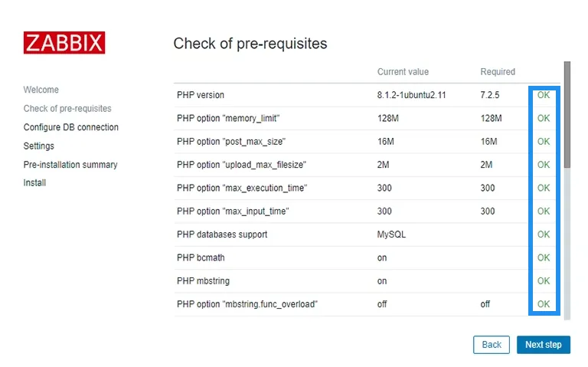
Task: Go to Settings step in sidebar
Action: pyautogui.click(x=38, y=146)
